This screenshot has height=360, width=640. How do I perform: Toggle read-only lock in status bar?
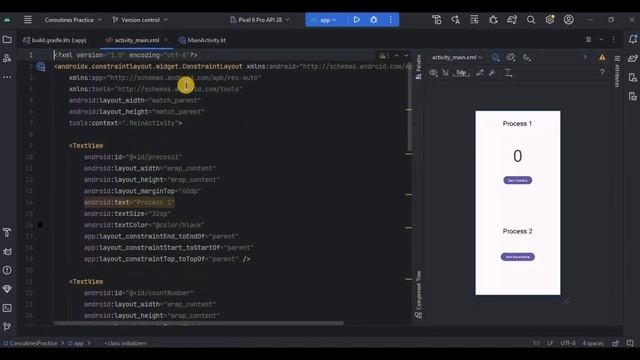click(616, 343)
